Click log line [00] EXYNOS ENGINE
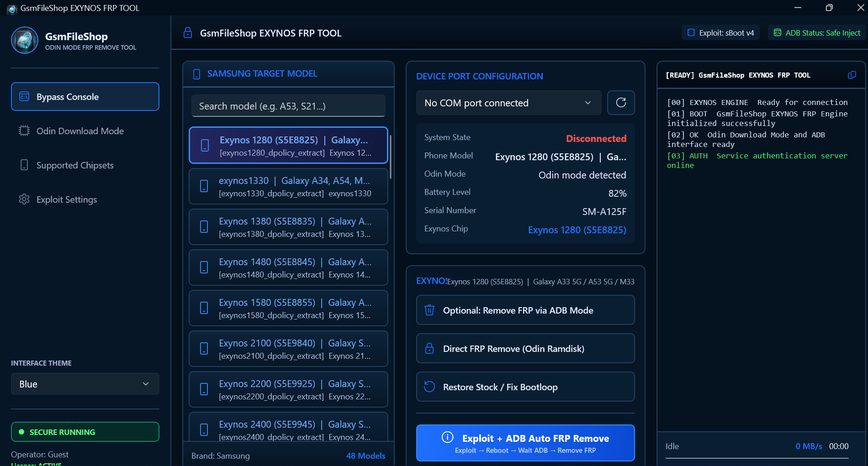868x466 pixels. click(757, 102)
